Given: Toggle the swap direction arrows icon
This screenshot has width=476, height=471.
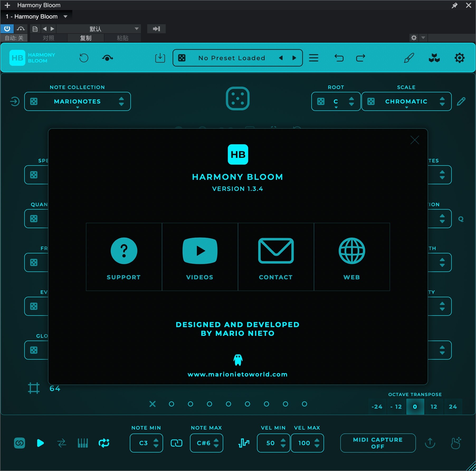Looking at the screenshot, I should click(x=62, y=443).
